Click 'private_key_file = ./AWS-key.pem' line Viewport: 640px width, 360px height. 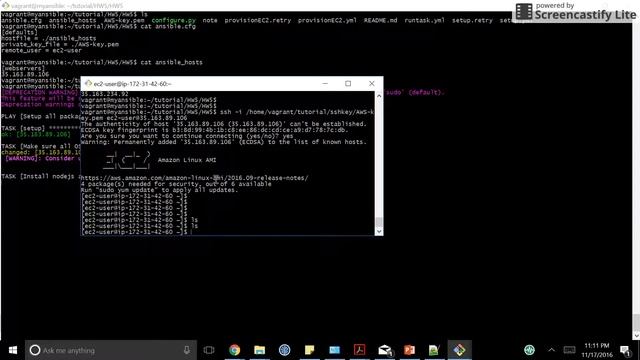(60, 44)
